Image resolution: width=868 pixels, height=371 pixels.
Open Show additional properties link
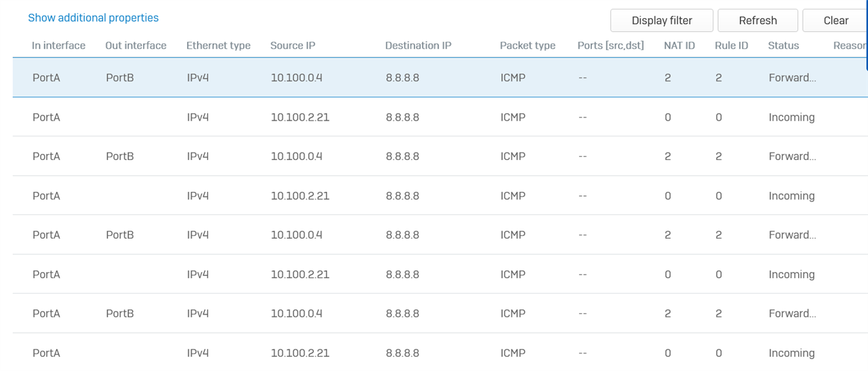pos(93,18)
